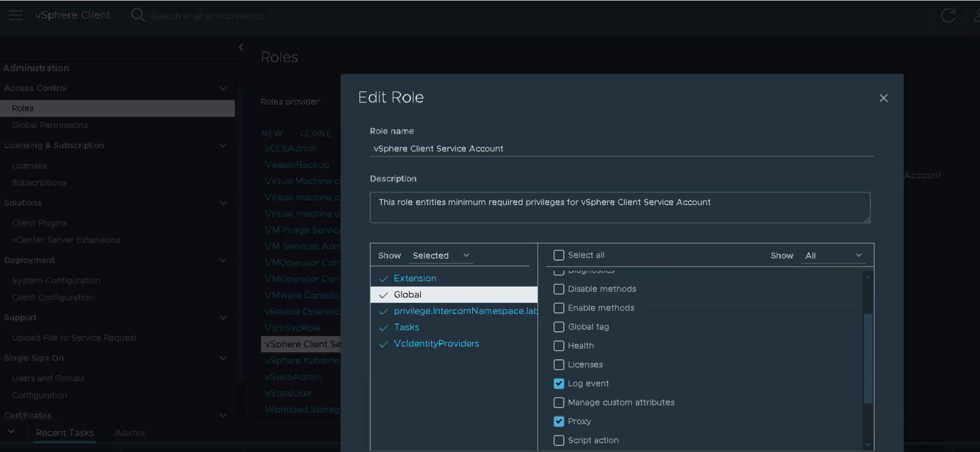This screenshot has height=452, width=980.
Task: Click the NEW role button
Action: tap(272, 134)
